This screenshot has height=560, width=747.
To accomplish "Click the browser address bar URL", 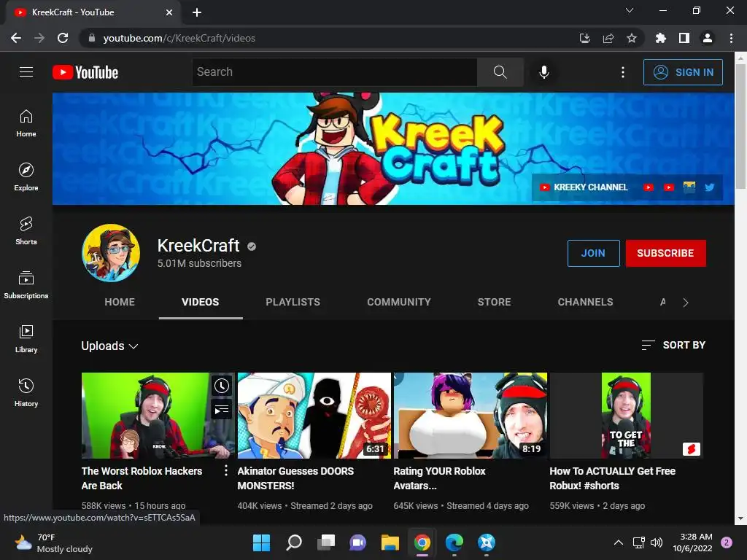I will tap(179, 38).
